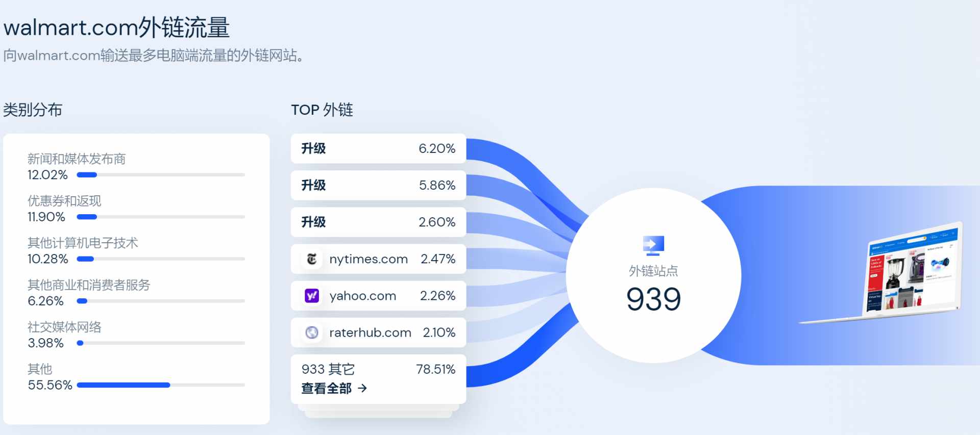Viewport: 980px width, 435px height.
Task: Click the 其他 55.56% progress bar
Action: (x=161, y=385)
